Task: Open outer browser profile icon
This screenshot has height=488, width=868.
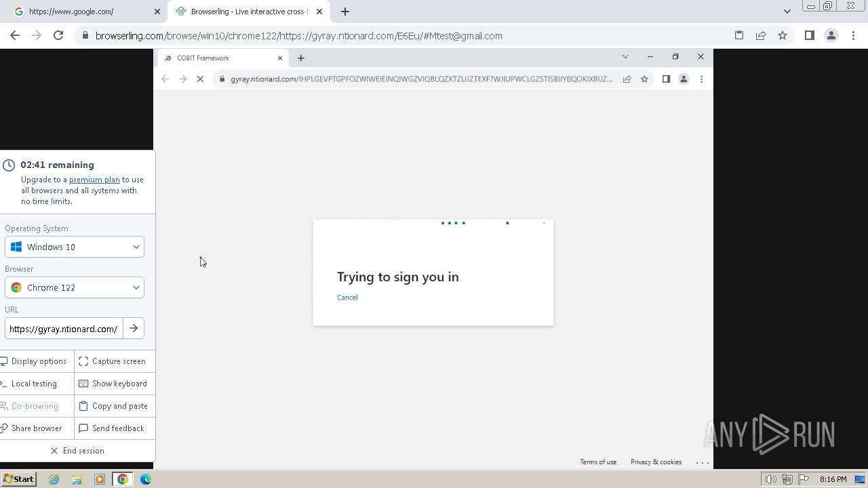Action: point(831,35)
